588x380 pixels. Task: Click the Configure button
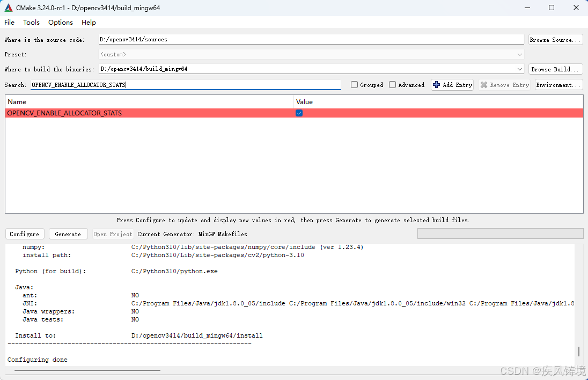click(25, 234)
